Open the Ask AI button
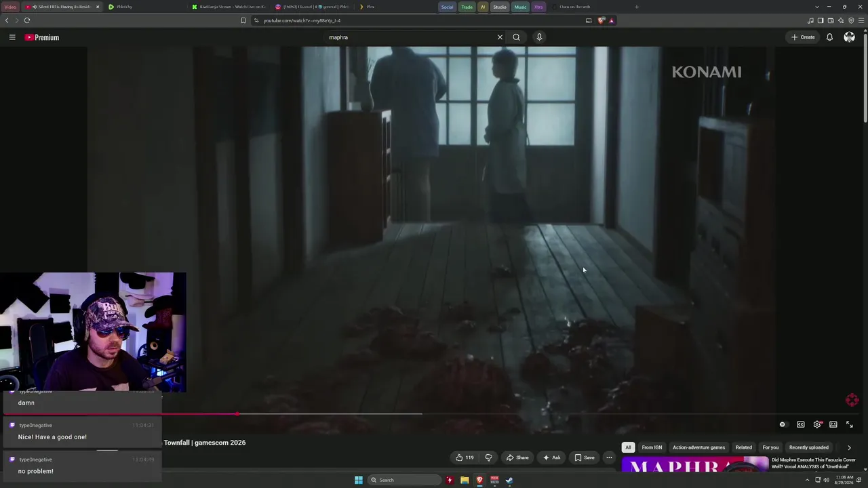This screenshot has height=488, width=868. click(551, 457)
